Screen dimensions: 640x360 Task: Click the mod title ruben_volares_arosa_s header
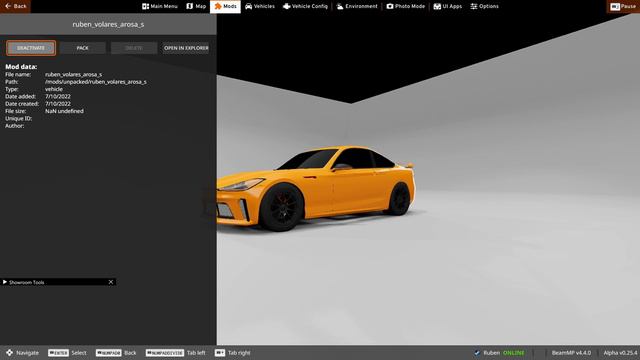click(108, 24)
